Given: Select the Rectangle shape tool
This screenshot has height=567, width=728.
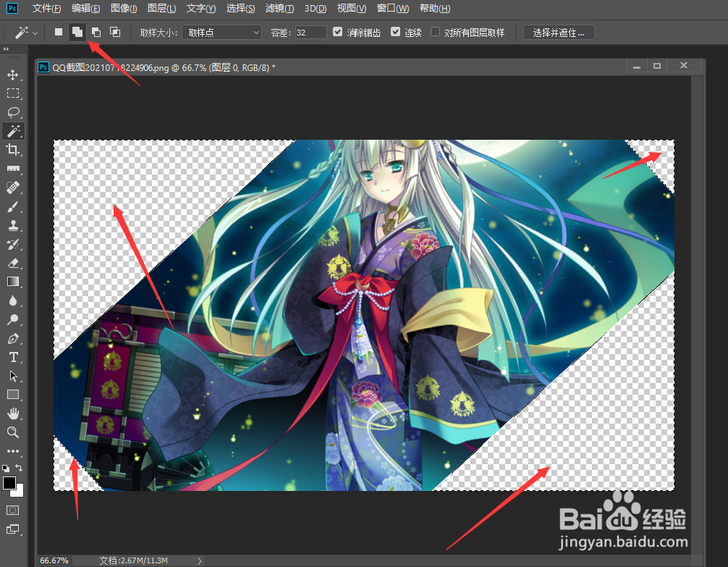Looking at the screenshot, I should coord(13,395).
